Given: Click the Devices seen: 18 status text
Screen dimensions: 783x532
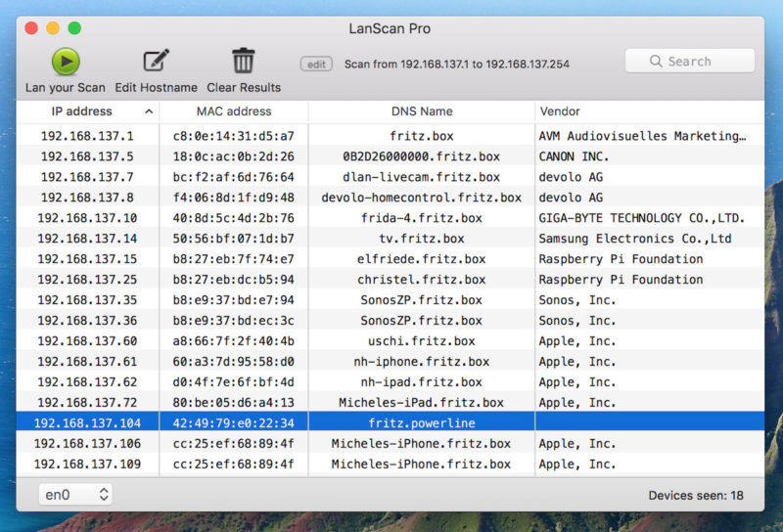Looking at the screenshot, I should coord(696,495).
